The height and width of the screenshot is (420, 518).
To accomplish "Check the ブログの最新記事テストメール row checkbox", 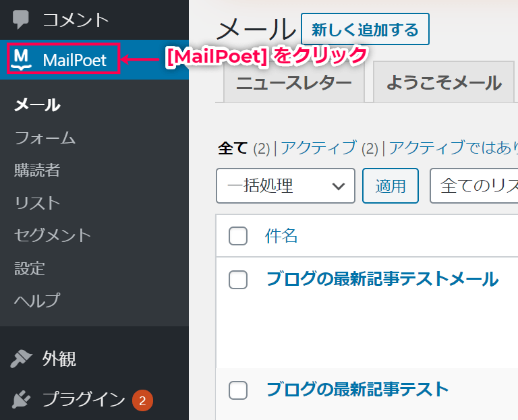I will (x=238, y=280).
